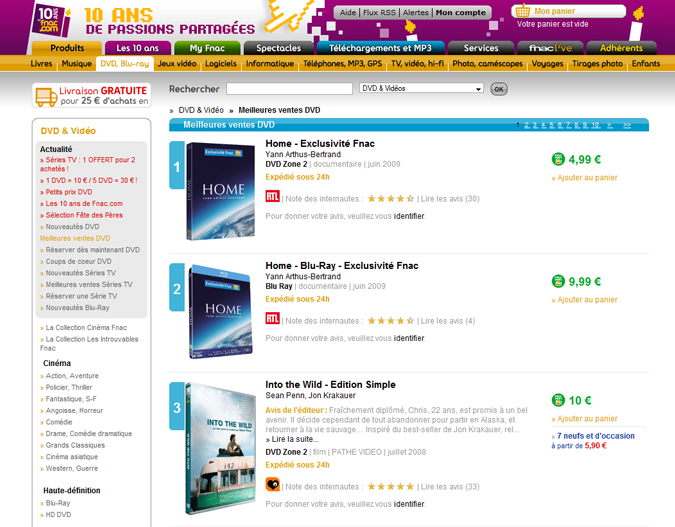Open Sélection Fête des Pères link
Viewport: 675px width, 527px height.
[x=84, y=215]
